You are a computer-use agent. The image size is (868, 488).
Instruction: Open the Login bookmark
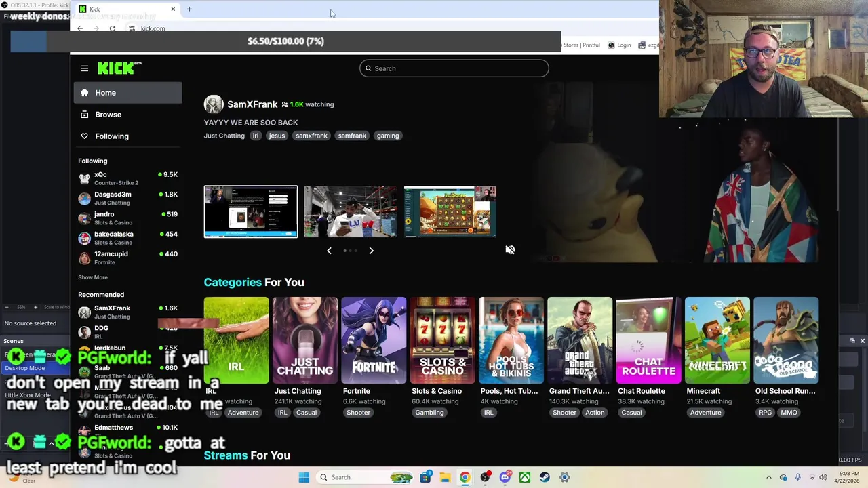coord(619,45)
